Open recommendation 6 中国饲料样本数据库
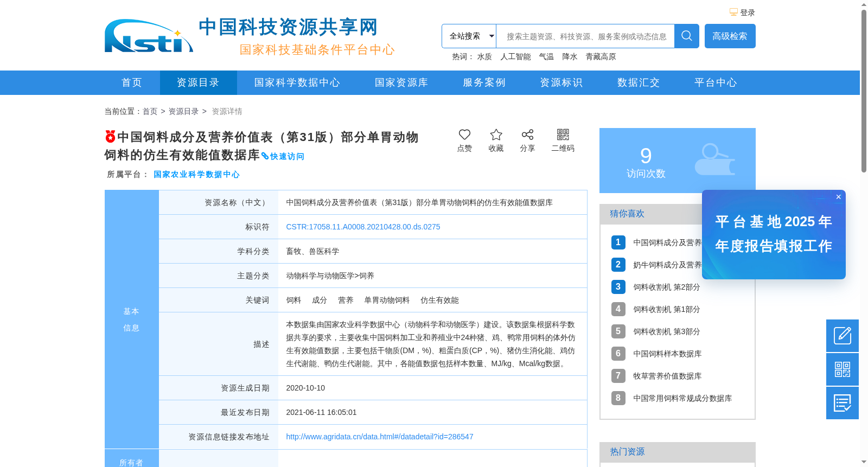Viewport: 868px width, 467px height. point(667,354)
